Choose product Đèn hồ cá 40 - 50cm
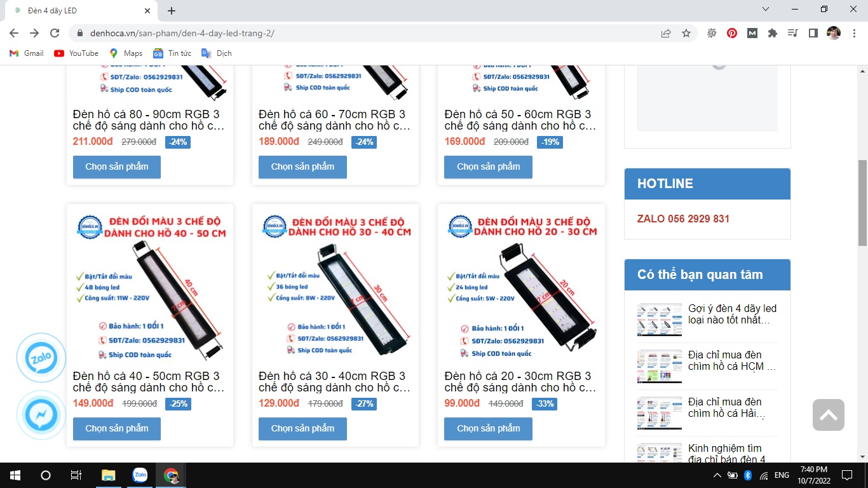The image size is (868, 488). (117, 428)
